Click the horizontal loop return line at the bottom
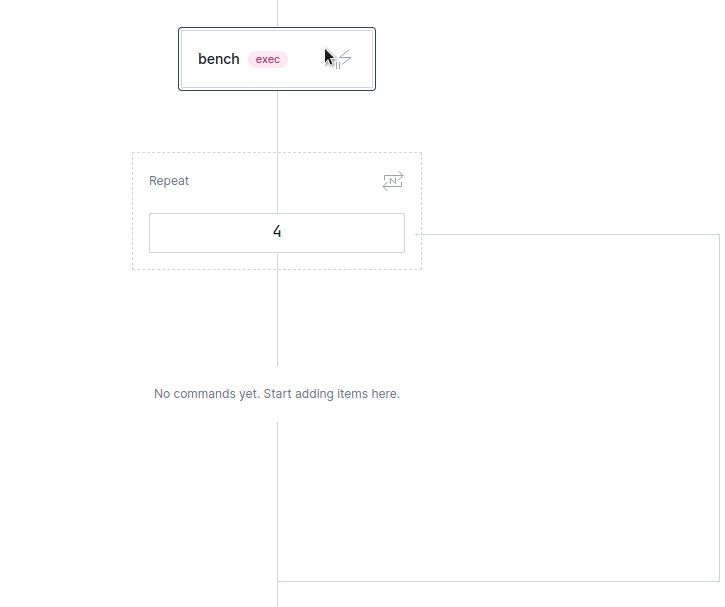The height and width of the screenshot is (607, 725). pos(500,581)
